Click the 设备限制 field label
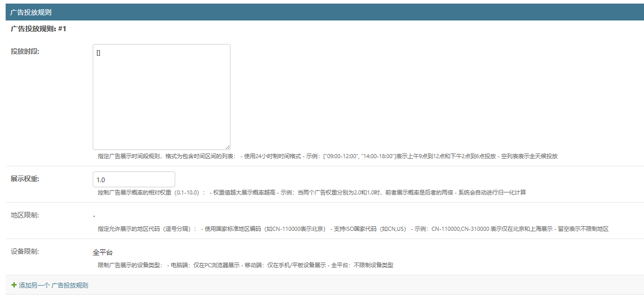This screenshot has width=644, height=304. click(x=25, y=251)
